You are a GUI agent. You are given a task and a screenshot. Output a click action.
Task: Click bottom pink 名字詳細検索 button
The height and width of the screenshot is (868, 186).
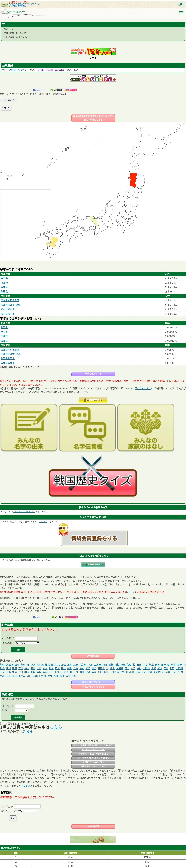pyautogui.click(x=93, y=827)
